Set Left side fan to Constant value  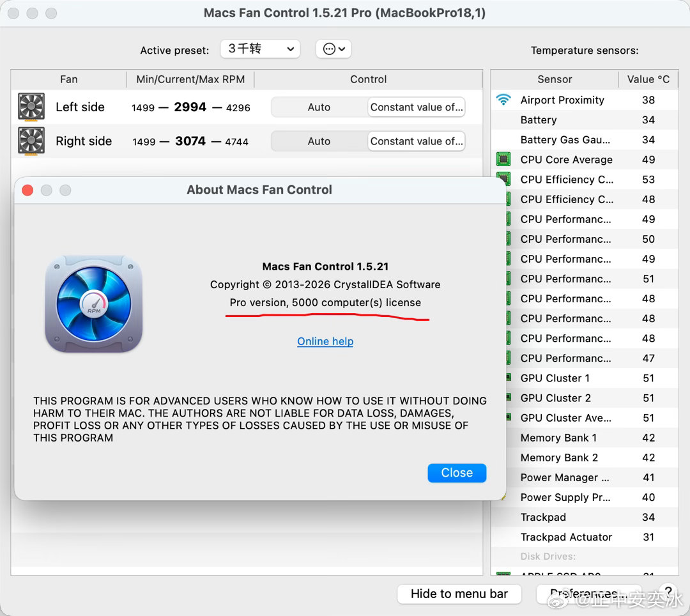coord(417,107)
